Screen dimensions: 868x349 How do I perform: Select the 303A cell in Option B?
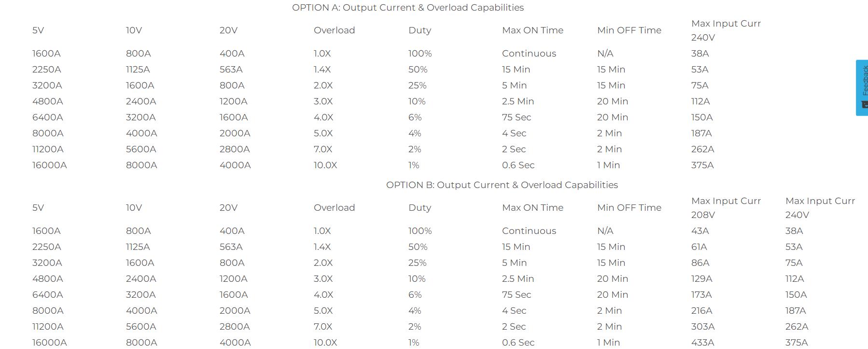point(702,327)
